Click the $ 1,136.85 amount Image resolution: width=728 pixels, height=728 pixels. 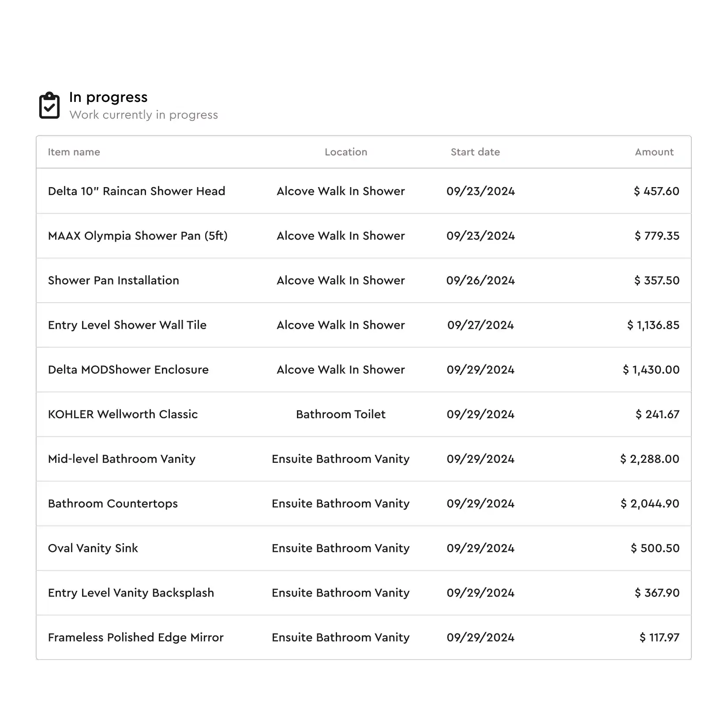[653, 325]
